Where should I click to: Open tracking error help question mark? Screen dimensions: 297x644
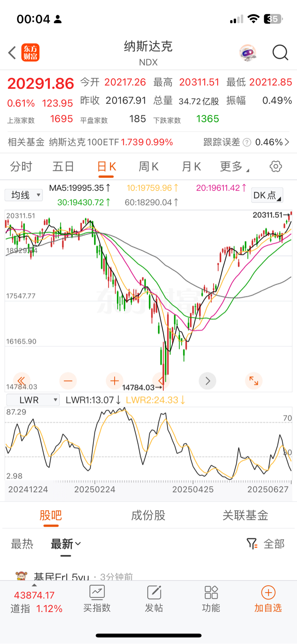click(247, 143)
